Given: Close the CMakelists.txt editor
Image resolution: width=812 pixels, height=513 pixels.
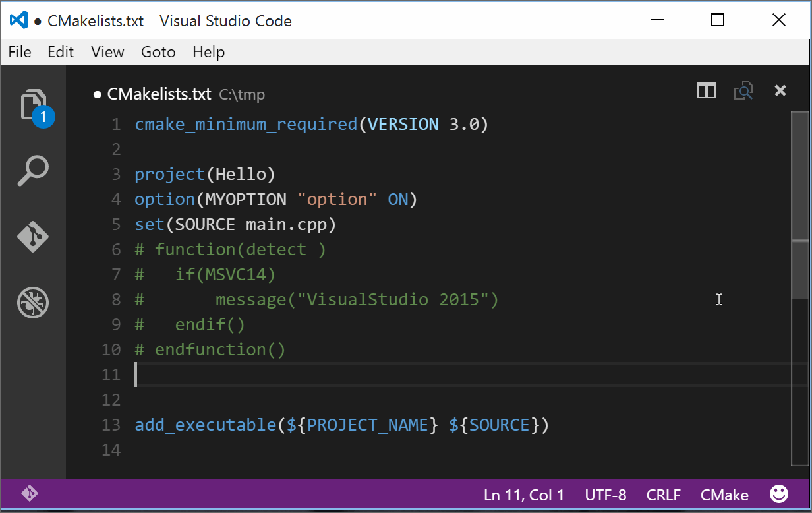Looking at the screenshot, I should pos(780,90).
